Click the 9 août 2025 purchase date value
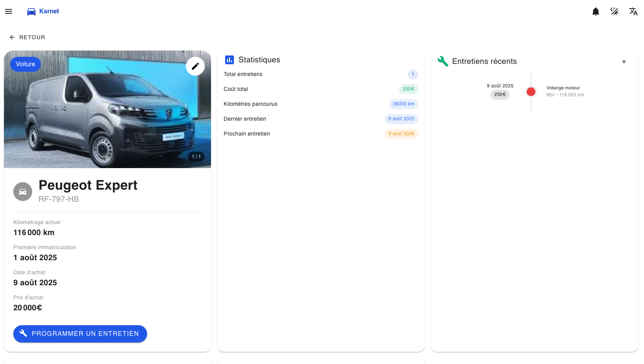Viewport: 644px width, 364px height. (x=35, y=283)
